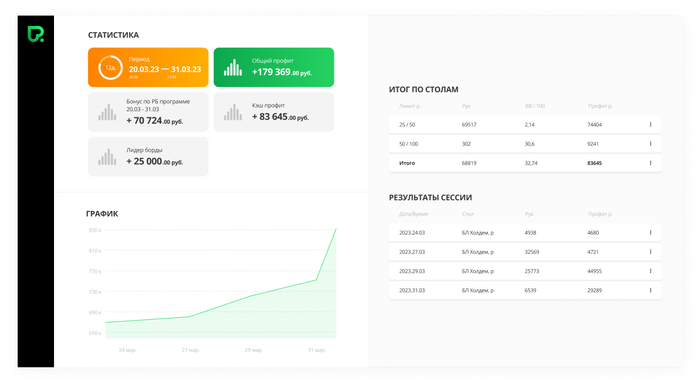Click the 29 мар. date label on chart
The image size is (700, 387).
click(x=254, y=350)
